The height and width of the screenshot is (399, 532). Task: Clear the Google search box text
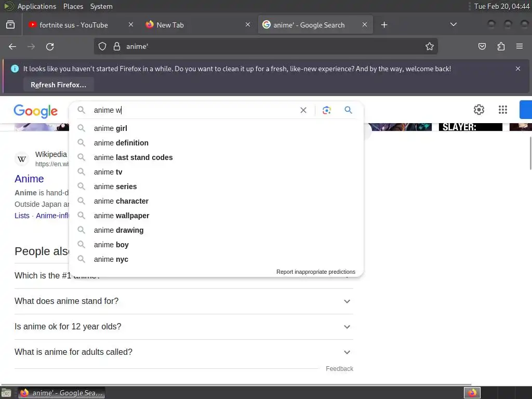[303, 110]
